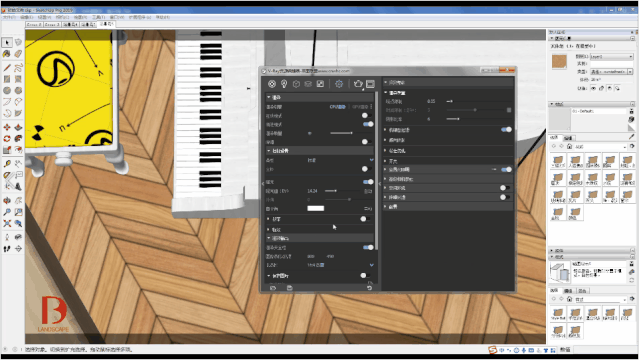The image size is (639, 360).
Task: Open the 16:9 aspect ratio dropdown
Action: (x=340, y=265)
